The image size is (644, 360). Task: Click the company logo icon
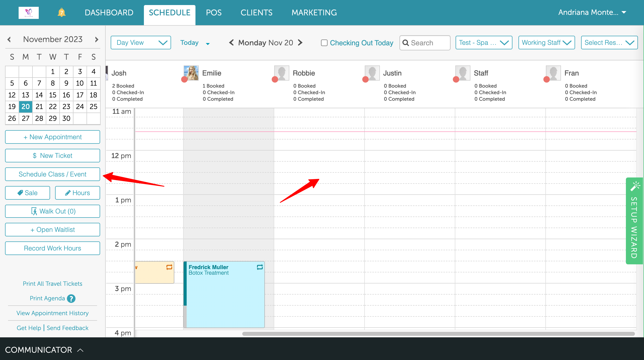pyautogui.click(x=29, y=13)
